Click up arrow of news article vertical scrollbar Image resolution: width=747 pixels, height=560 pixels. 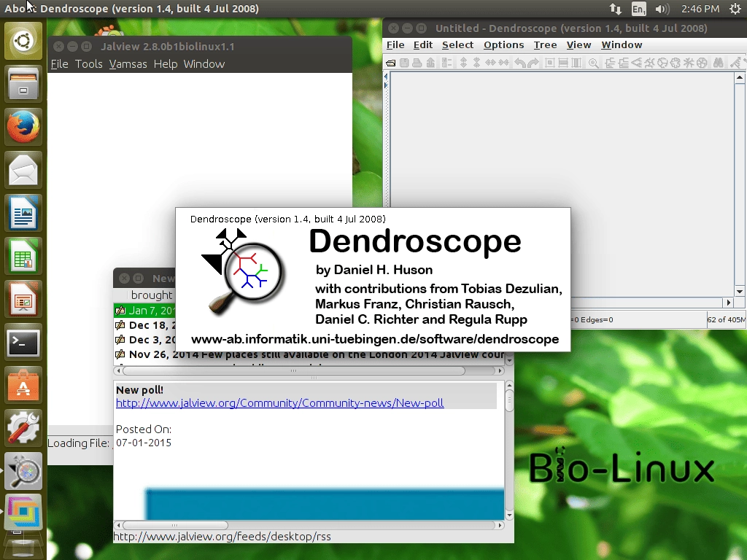pyautogui.click(x=509, y=385)
